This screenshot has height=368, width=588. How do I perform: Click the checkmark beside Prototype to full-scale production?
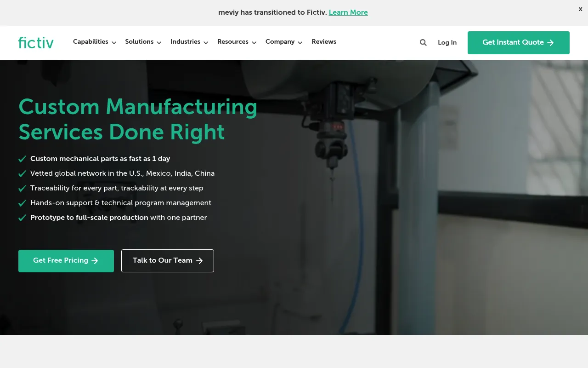(x=22, y=218)
